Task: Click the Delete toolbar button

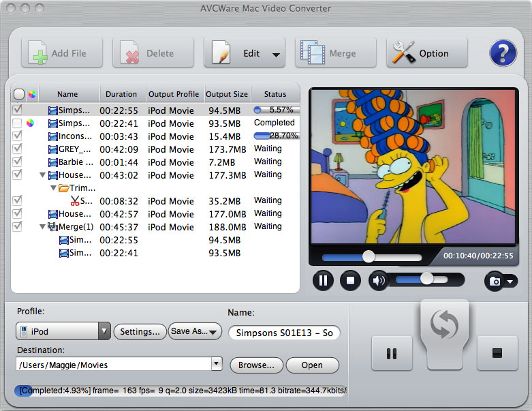Action: (x=153, y=52)
